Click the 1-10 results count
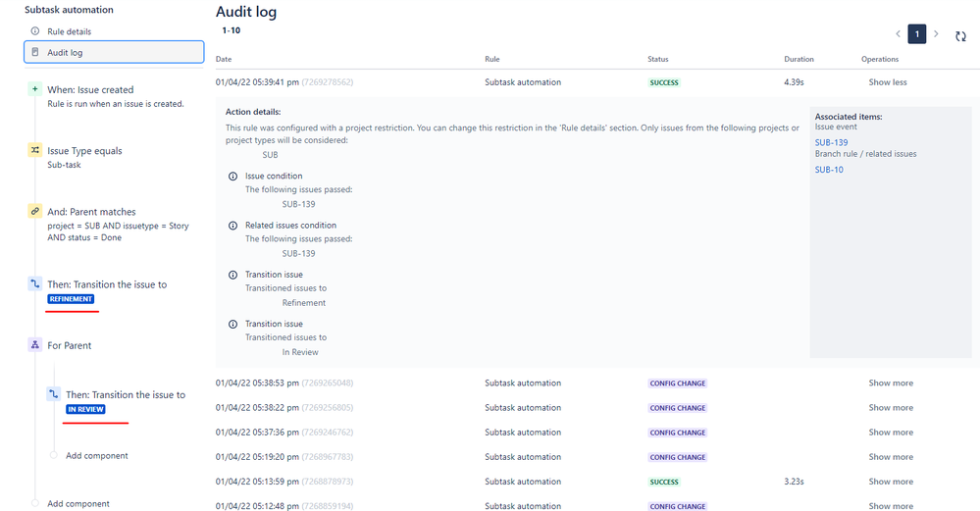The image size is (980, 511). [x=232, y=30]
